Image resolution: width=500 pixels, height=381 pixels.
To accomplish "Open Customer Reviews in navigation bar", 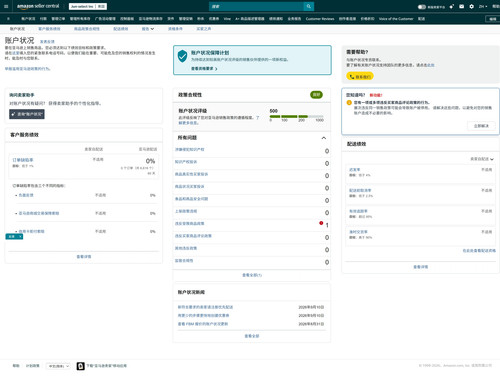I will pos(320,19).
